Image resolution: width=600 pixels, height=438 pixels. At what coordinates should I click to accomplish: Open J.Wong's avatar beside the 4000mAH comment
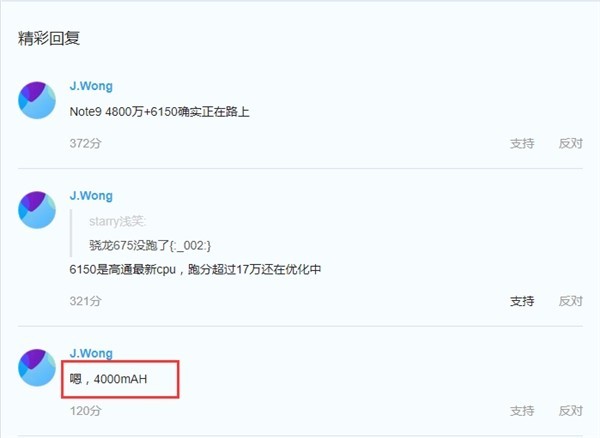pyautogui.click(x=37, y=367)
